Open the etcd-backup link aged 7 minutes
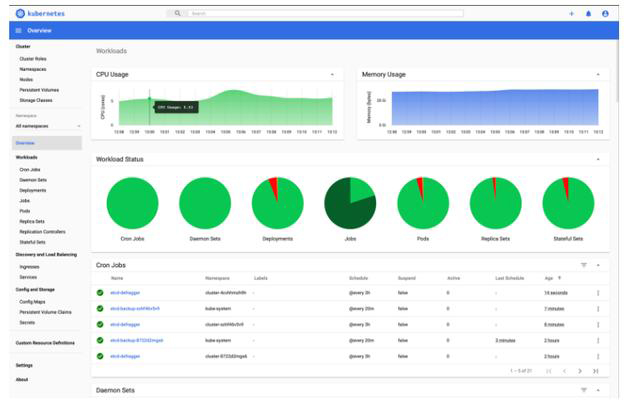Screen dimensions: 640x400 click(135, 309)
